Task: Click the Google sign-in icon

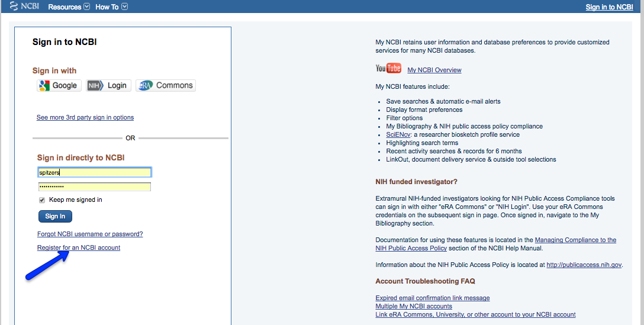Action: pos(44,85)
